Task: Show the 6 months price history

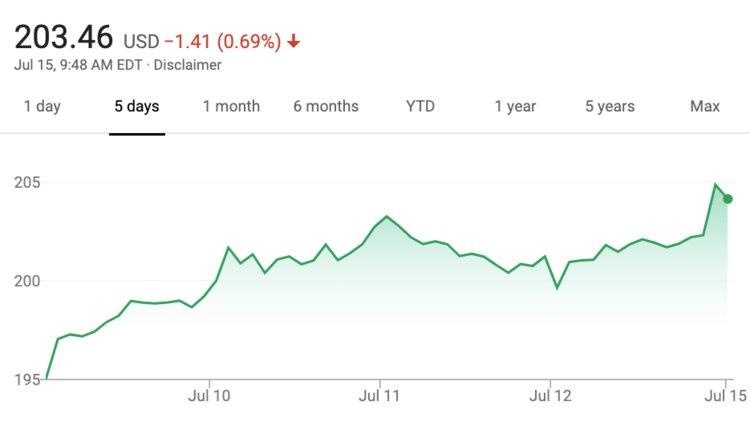Action: [326, 106]
